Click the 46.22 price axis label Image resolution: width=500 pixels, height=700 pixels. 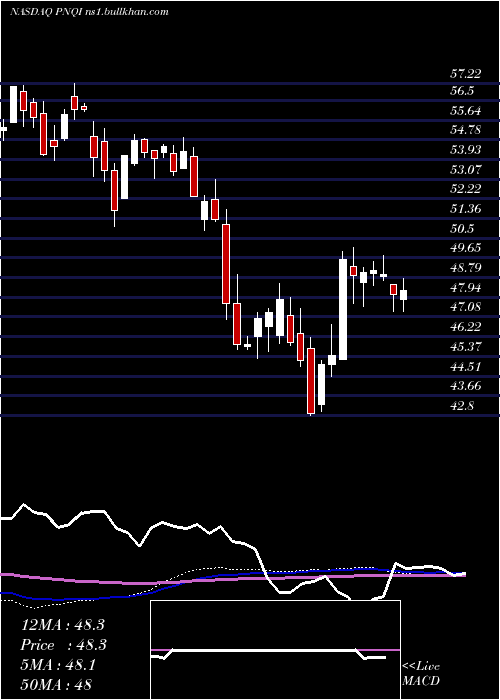pos(466,327)
